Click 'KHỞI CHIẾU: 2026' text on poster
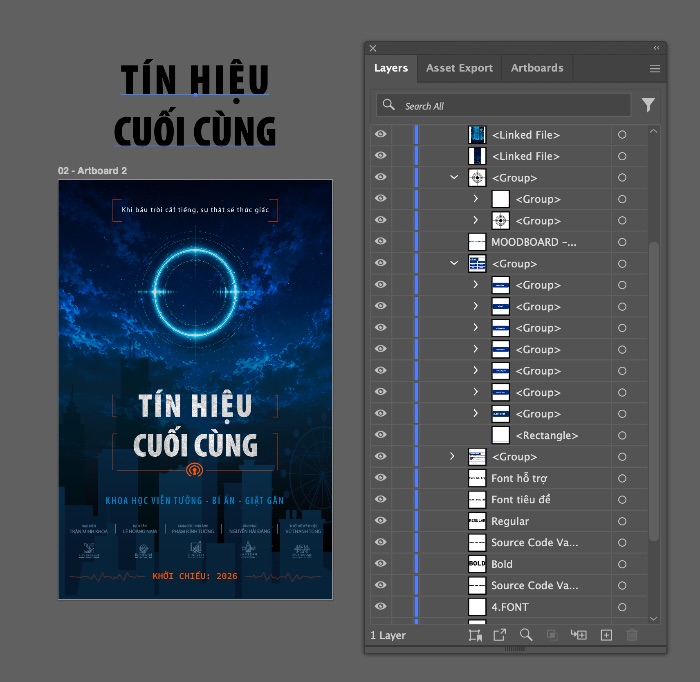The width and height of the screenshot is (700, 682). (x=195, y=576)
